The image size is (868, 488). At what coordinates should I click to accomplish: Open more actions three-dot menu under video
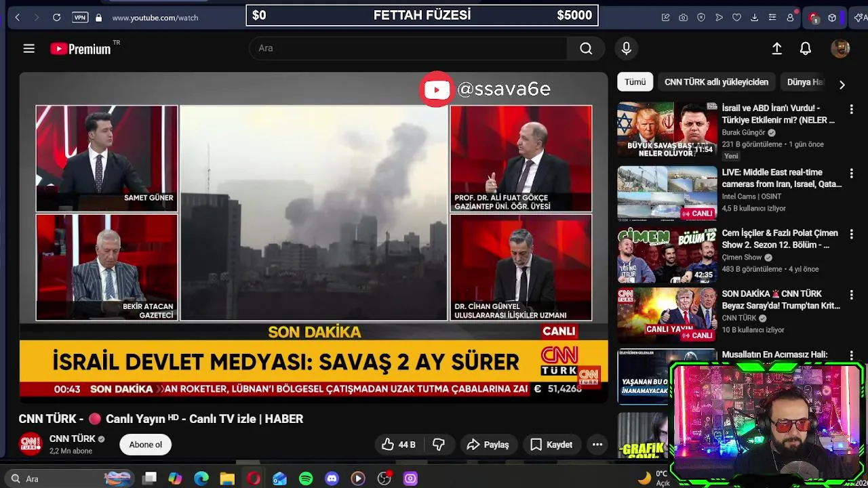coord(597,445)
